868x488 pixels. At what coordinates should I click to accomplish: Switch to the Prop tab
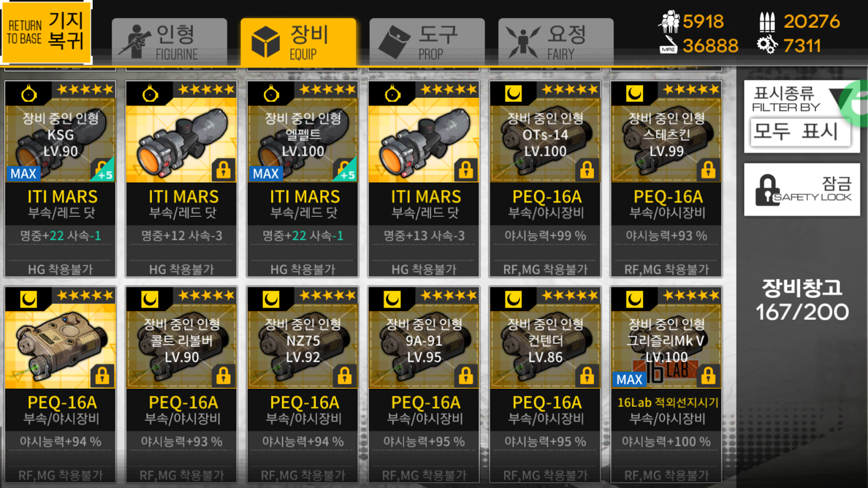tap(427, 42)
